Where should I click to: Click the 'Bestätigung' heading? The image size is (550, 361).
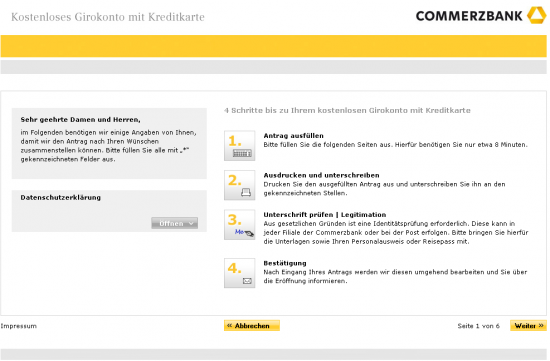coord(285,263)
